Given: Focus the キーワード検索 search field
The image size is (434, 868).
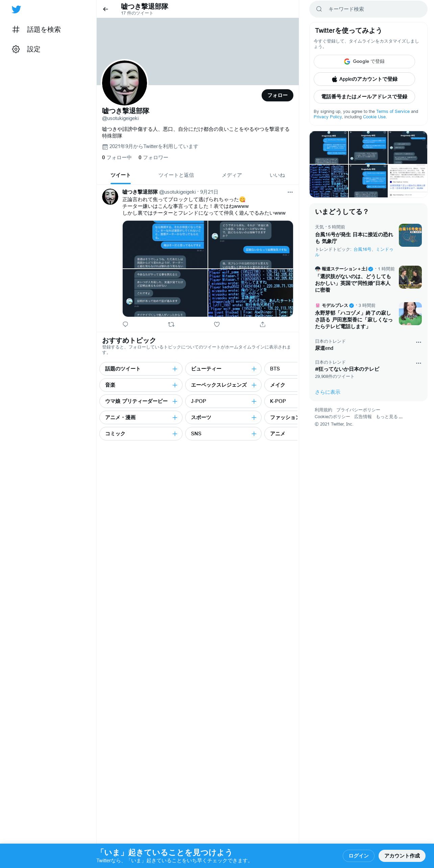Looking at the screenshot, I should coord(368,9).
